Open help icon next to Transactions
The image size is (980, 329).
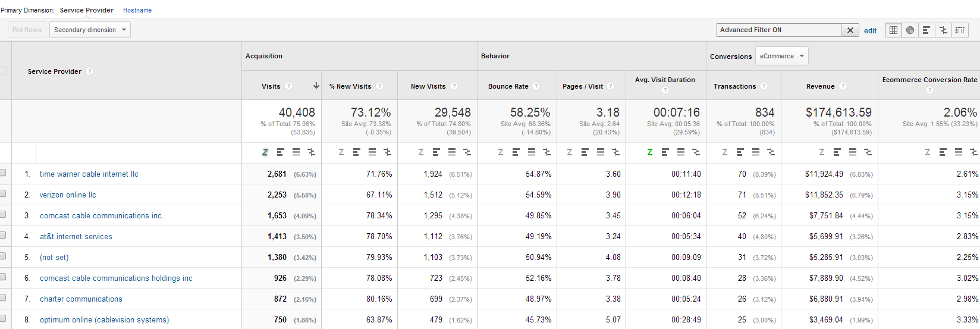(764, 86)
